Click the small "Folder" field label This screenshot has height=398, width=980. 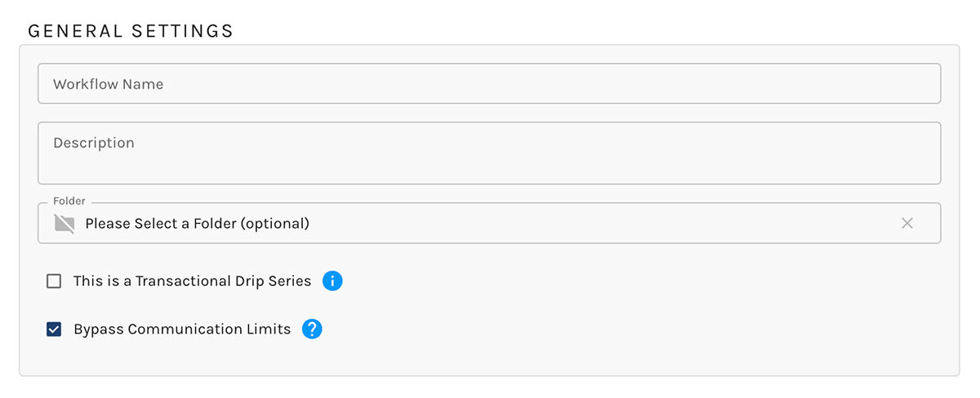69,201
